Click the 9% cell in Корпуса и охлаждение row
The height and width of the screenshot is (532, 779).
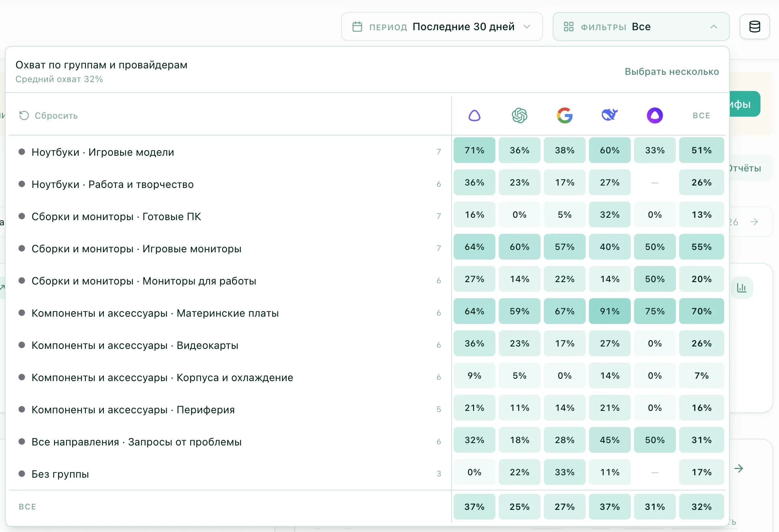click(474, 375)
